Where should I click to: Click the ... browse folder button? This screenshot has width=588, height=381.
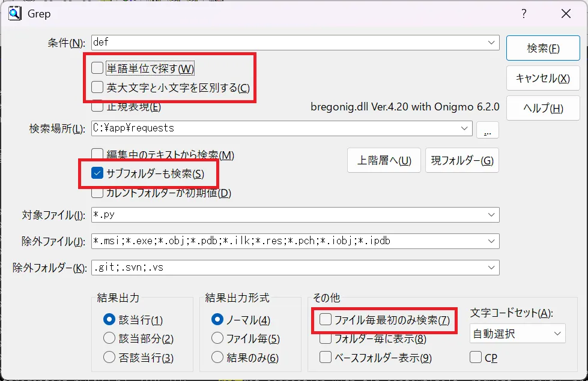[x=488, y=129]
